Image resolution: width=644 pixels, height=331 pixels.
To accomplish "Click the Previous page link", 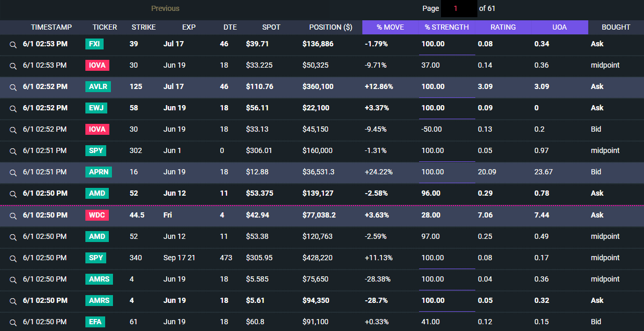I will point(165,8).
